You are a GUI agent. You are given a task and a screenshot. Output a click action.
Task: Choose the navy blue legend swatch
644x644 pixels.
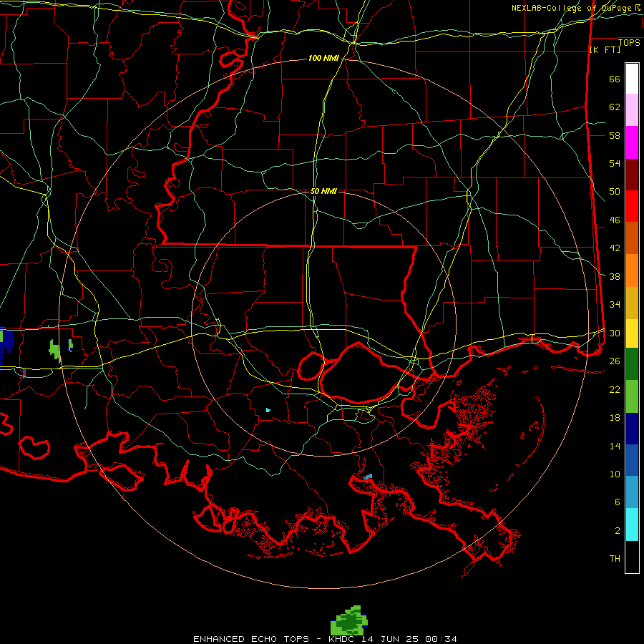click(x=632, y=429)
